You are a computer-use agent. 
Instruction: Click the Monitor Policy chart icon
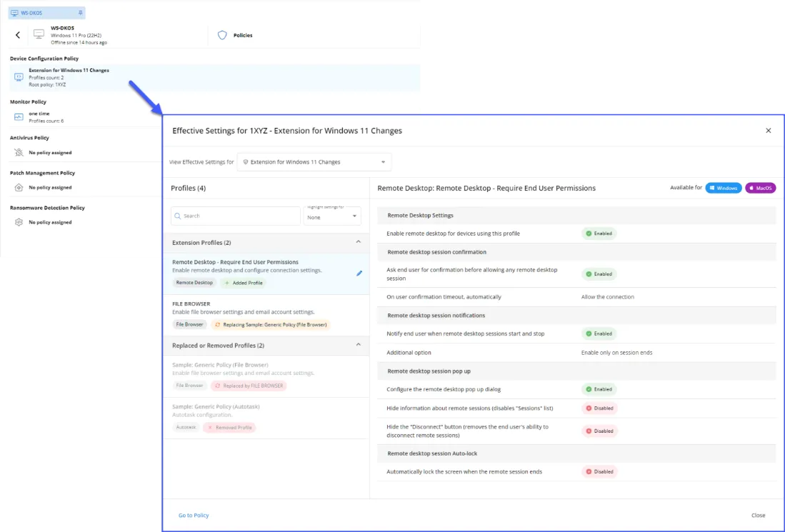19,117
